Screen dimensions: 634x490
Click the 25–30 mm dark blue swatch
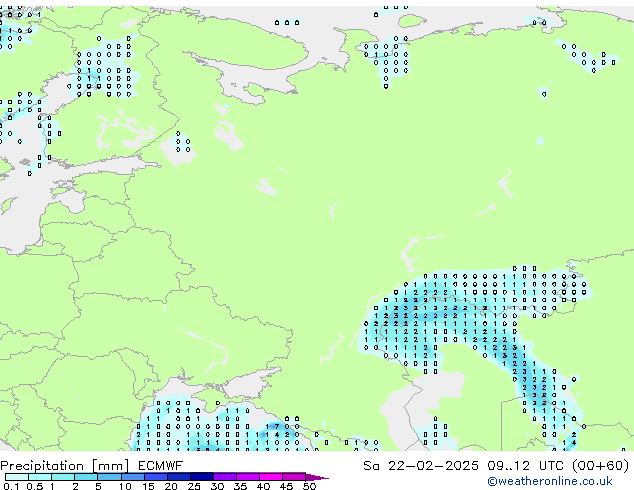pyautogui.click(x=201, y=477)
